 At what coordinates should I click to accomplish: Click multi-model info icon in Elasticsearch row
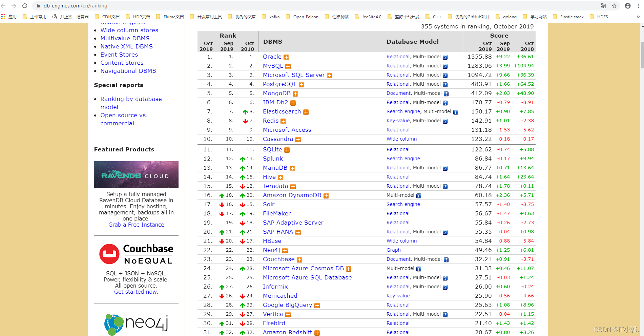456,112
